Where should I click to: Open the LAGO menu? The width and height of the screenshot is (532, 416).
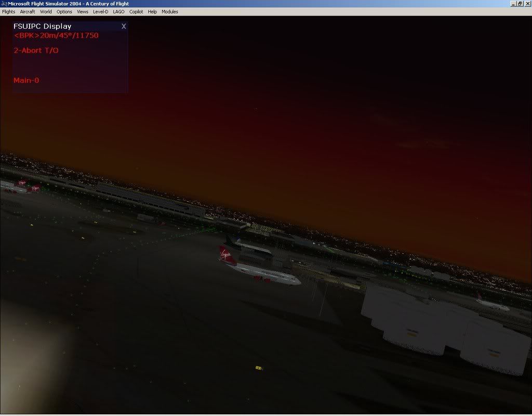(x=119, y=11)
